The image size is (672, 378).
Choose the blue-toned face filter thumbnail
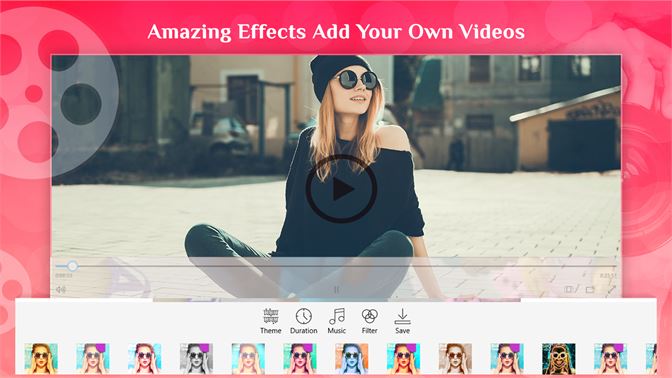[351, 359]
